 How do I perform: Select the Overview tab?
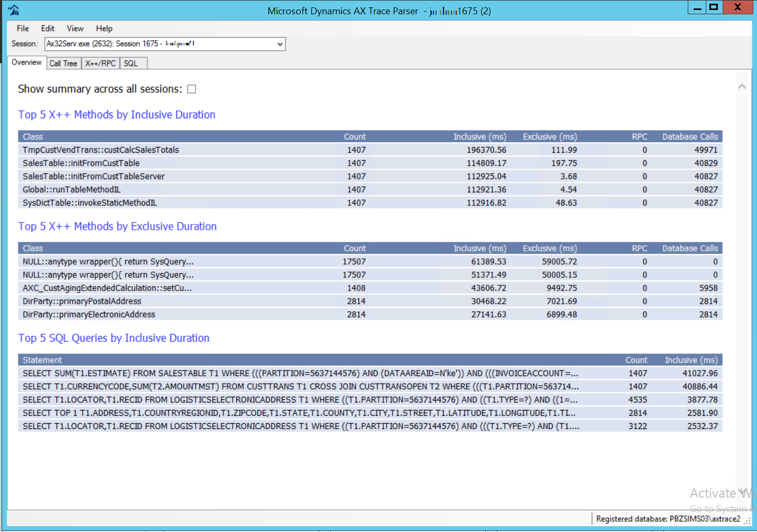point(26,62)
